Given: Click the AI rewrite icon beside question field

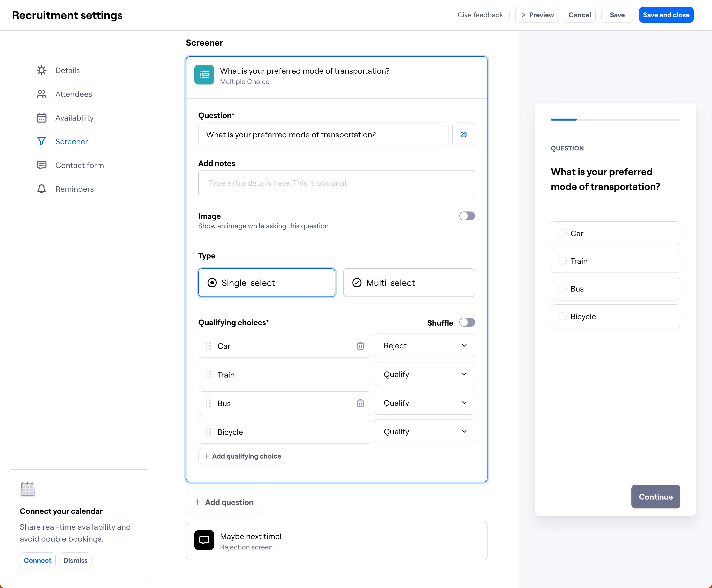Looking at the screenshot, I should pyautogui.click(x=463, y=134).
